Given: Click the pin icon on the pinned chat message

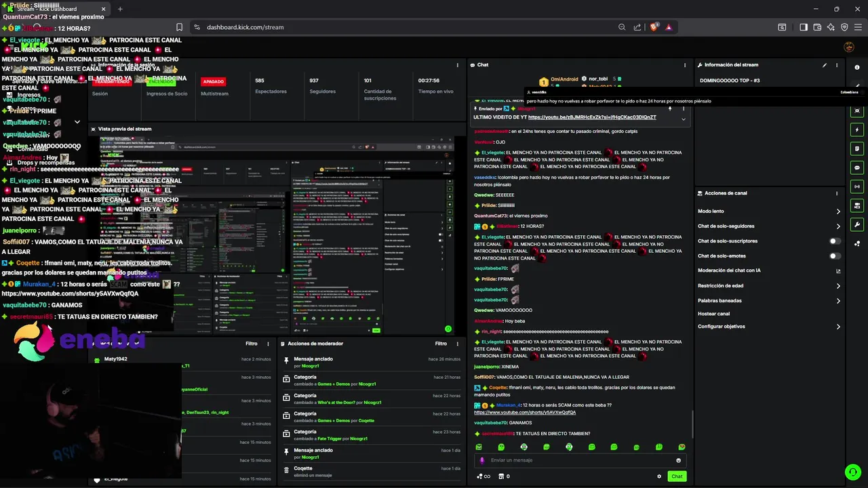Looking at the screenshot, I should tap(670, 108).
